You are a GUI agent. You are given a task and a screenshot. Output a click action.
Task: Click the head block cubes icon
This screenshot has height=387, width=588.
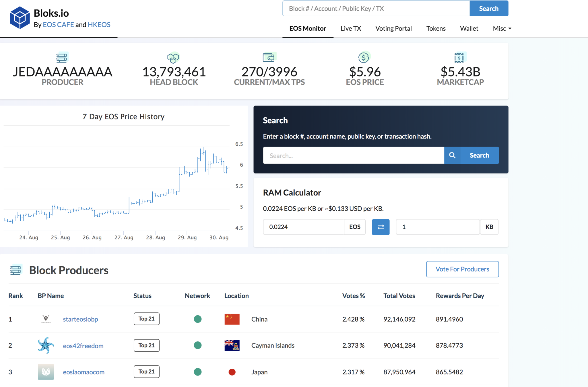coord(173,58)
